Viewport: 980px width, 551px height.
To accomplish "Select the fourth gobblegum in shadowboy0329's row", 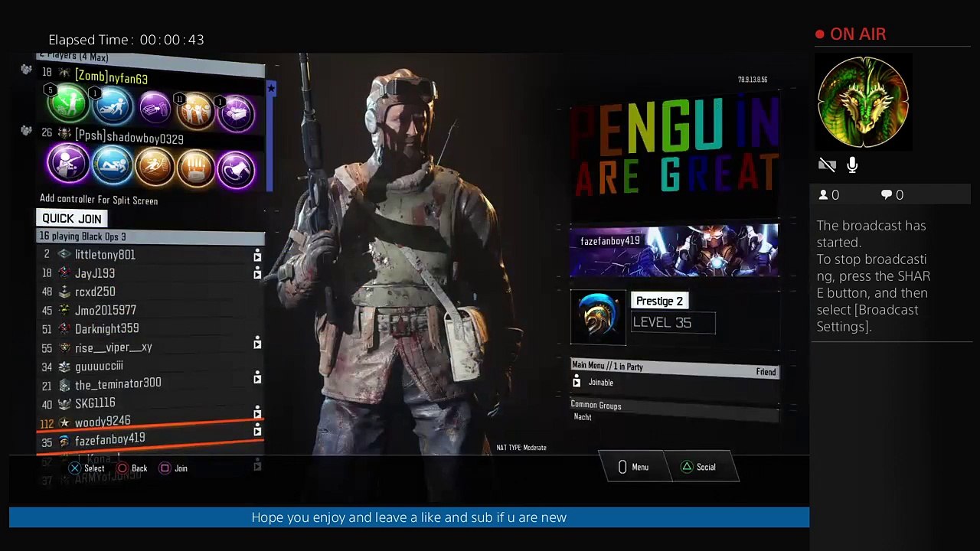I will pos(195,168).
